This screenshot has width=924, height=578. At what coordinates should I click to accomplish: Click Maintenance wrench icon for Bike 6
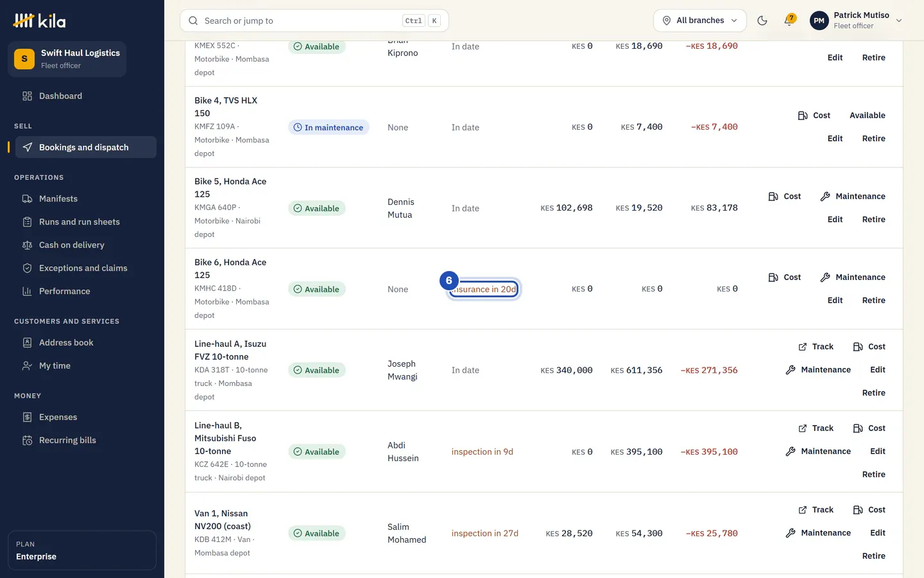(x=825, y=277)
